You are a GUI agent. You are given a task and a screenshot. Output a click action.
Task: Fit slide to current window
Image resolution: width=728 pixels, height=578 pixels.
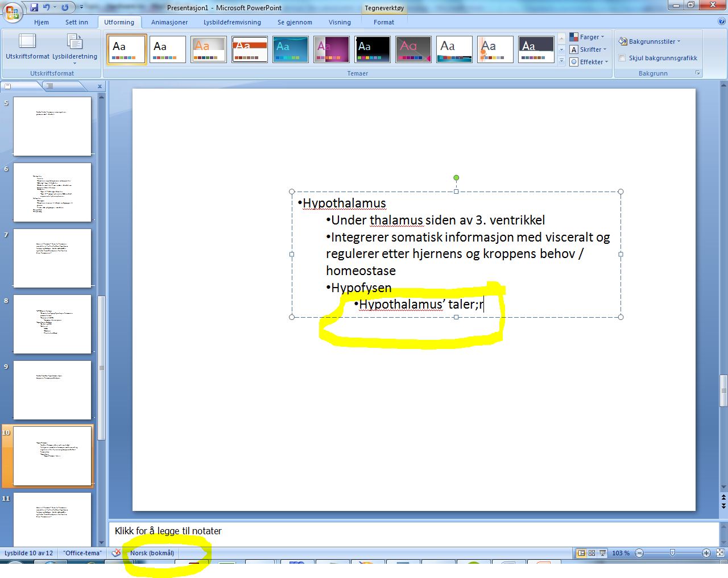click(720, 553)
